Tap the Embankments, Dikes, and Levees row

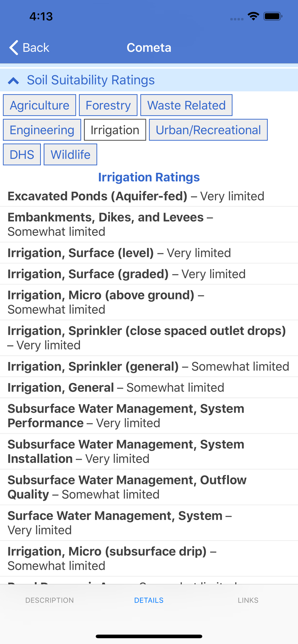click(149, 224)
